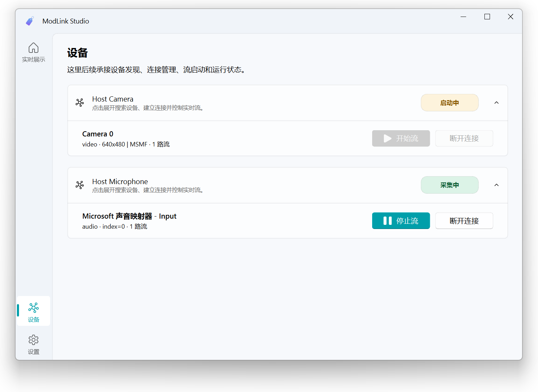Click the 采集中 status badge

point(450,185)
